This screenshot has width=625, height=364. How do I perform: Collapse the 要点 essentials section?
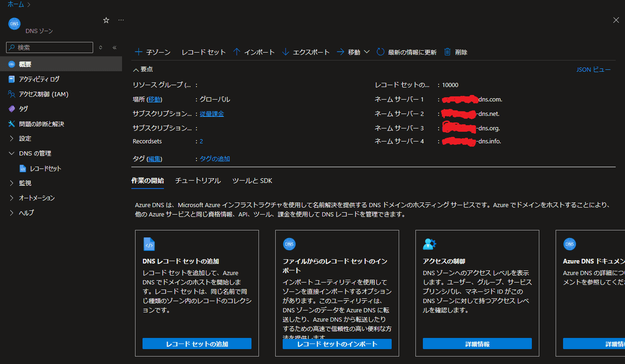click(x=143, y=69)
